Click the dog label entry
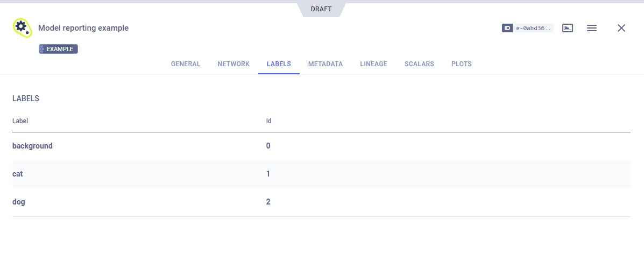This screenshot has width=644, height=268. tap(19, 202)
